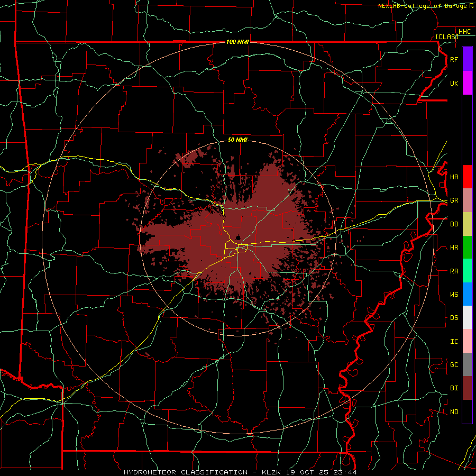
Task: Click the RA legend label
Action: 454,271
